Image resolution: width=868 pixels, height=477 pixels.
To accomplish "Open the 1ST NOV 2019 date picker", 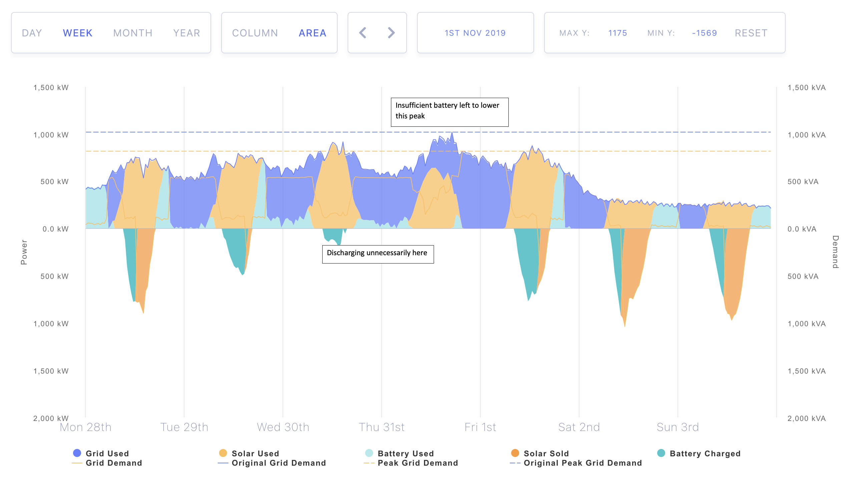I will (x=475, y=33).
